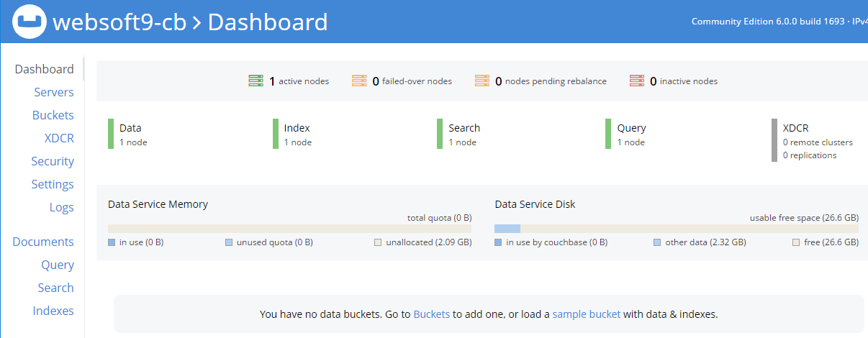Follow the Buckets link in the notice
868x338 pixels.
[x=432, y=314]
